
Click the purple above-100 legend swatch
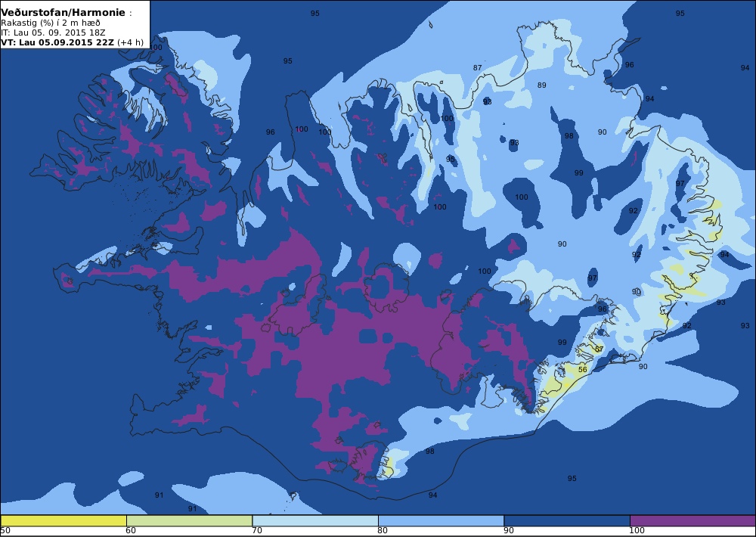[692, 520]
